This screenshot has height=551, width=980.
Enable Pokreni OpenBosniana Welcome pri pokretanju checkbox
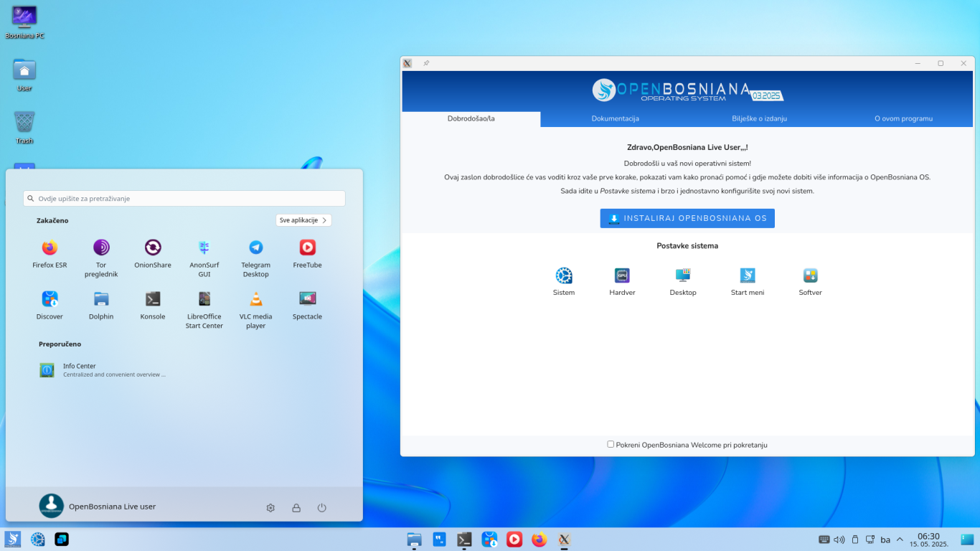611,444
